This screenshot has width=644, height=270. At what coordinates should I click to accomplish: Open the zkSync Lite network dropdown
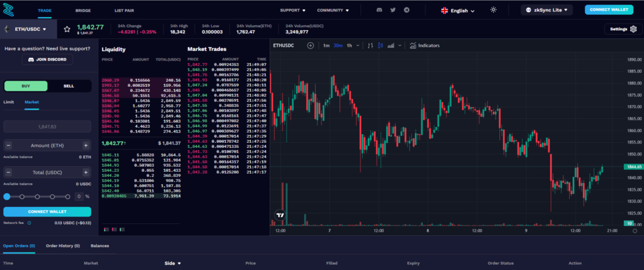coord(548,10)
